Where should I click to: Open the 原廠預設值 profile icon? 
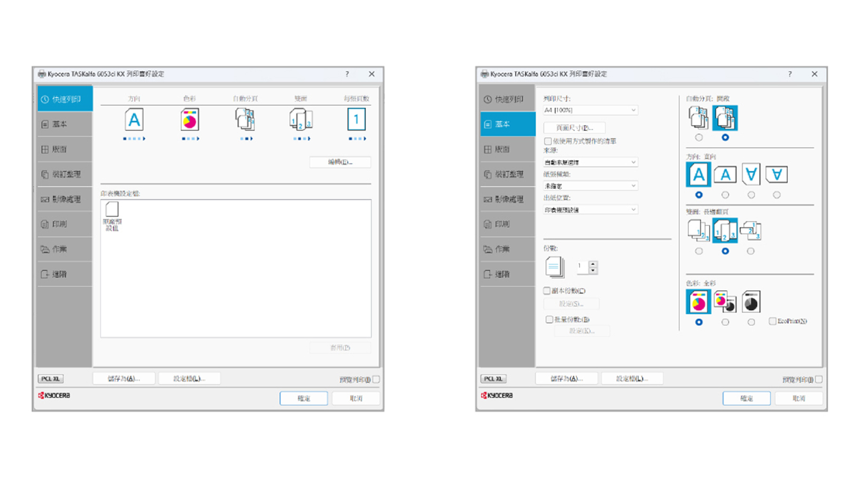[111, 210]
